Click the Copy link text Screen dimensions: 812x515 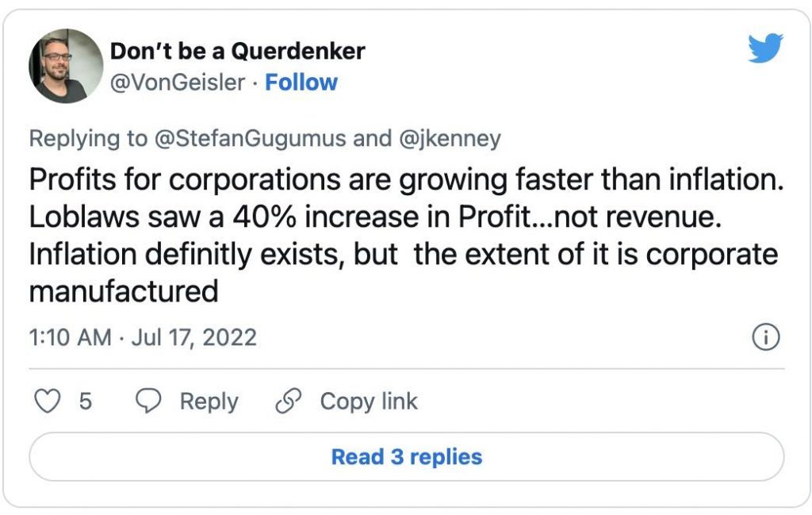point(368,402)
